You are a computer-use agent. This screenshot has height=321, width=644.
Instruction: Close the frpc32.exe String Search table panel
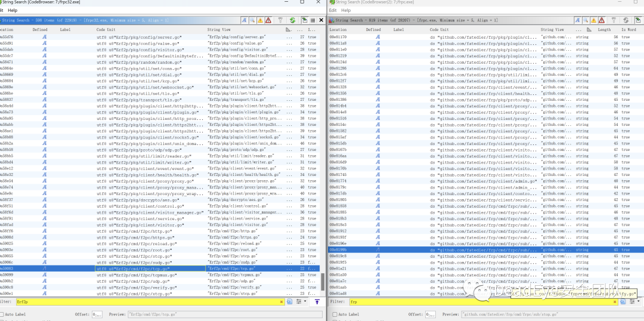point(321,20)
